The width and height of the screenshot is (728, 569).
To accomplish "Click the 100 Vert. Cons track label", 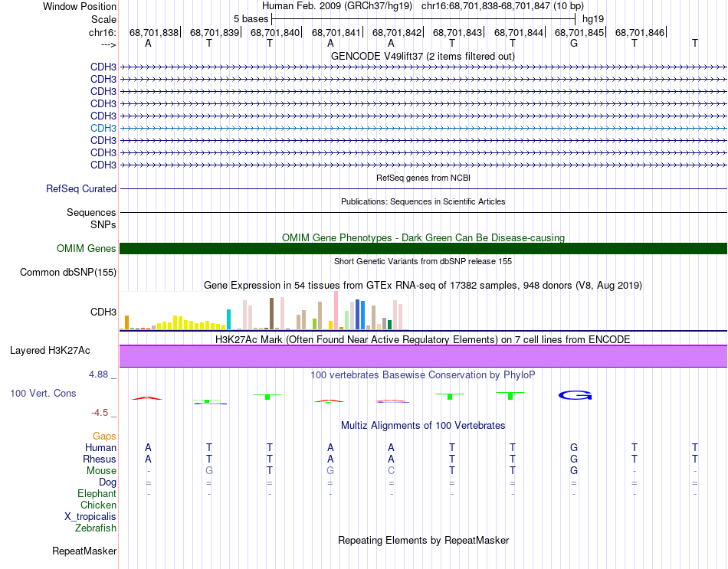I will [x=43, y=394].
